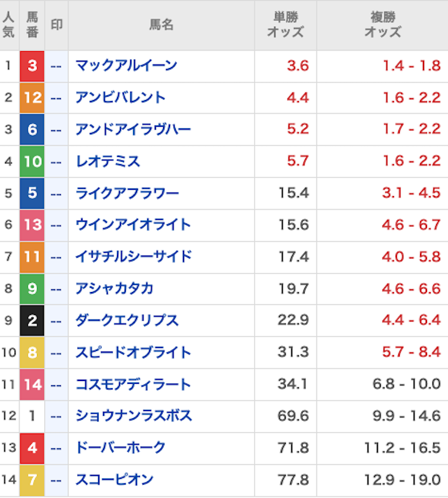
Task: Click the pink number 14 badge
Action: pos(32,384)
